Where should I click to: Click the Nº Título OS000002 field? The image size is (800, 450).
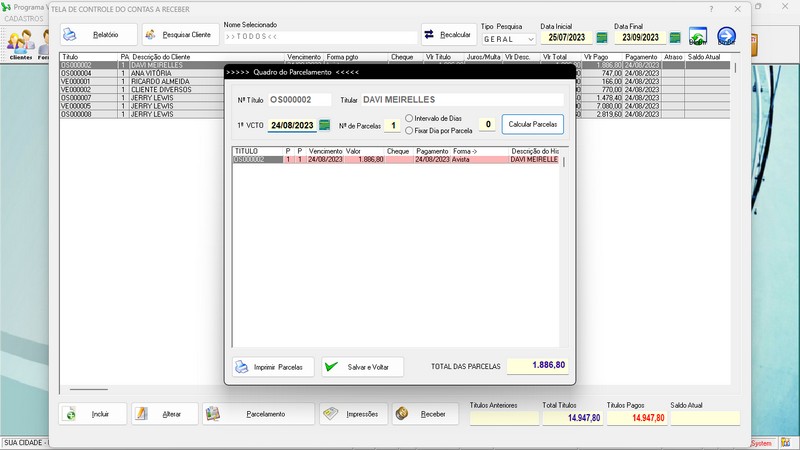(300, 99)
